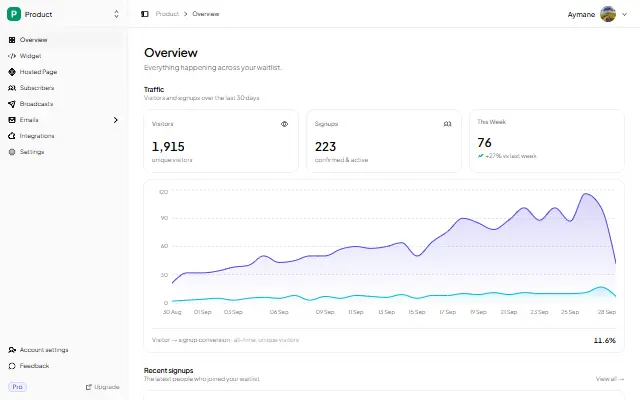Toggle the sidebar panel icon
This screenshot has height=400, width=640.
[144, 14]
